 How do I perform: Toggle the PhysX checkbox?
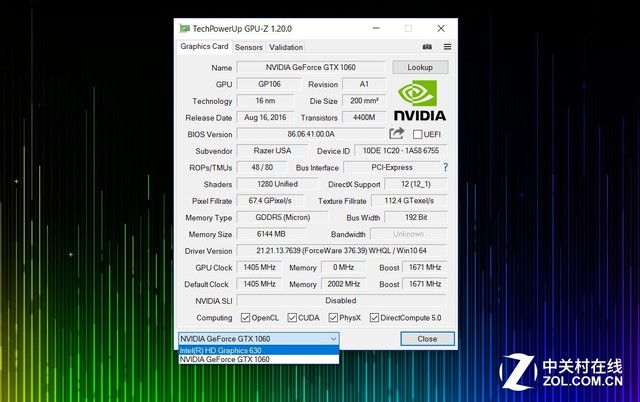coord(333,318)
